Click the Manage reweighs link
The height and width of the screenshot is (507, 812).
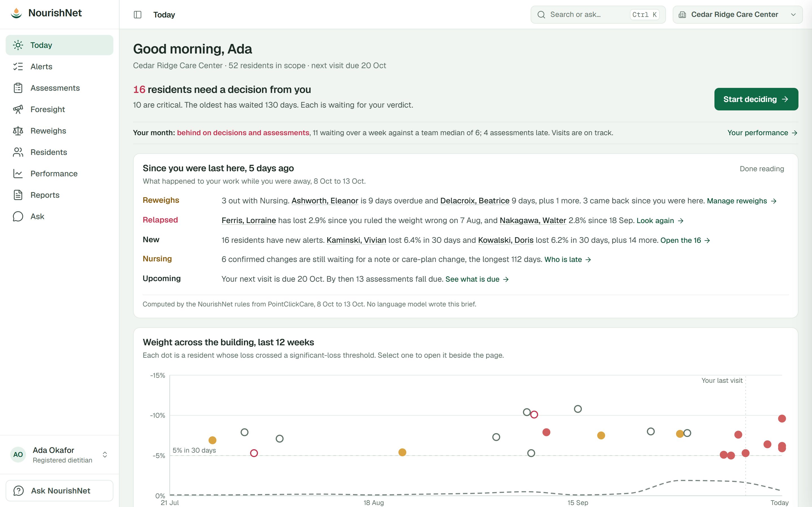pyautogui.click(x=742, y=201)
